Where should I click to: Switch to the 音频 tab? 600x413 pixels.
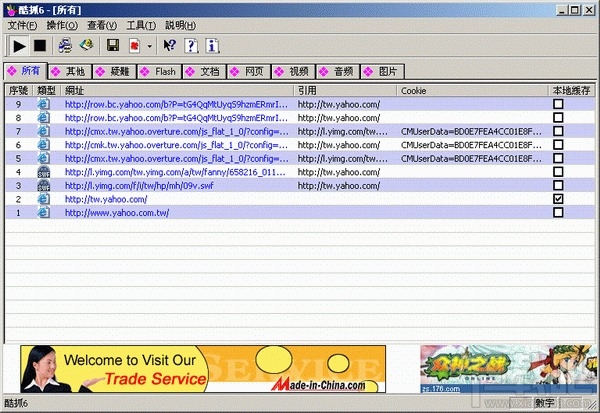coord(338,72)
